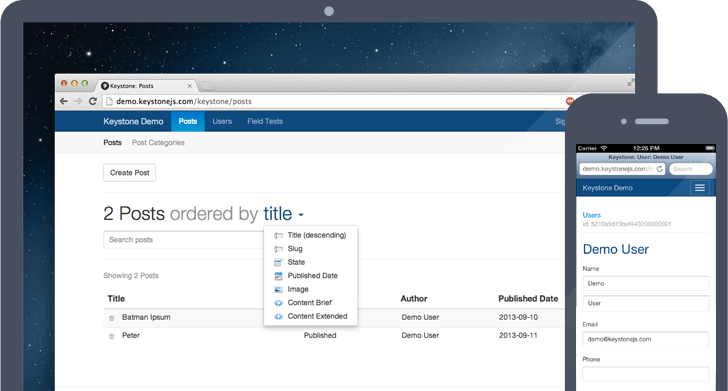The height and width of the screenshot is (391, 728).
Task: Click the icon beside Content Brief
Action: [278, 303]
